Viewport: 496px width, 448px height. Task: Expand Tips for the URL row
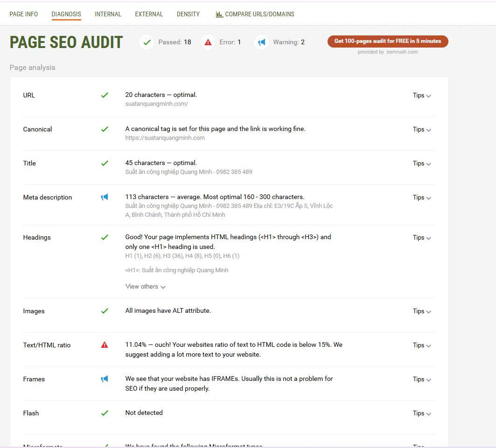pos(422,96)
